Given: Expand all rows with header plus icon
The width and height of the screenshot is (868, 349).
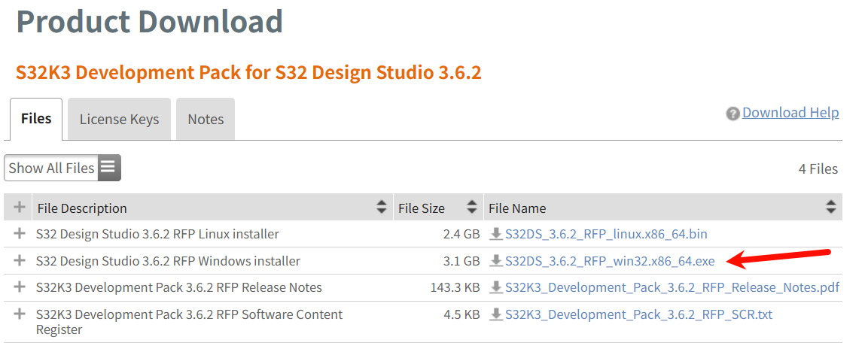Looking at the screenshot, I should click(x=20, y=208).
